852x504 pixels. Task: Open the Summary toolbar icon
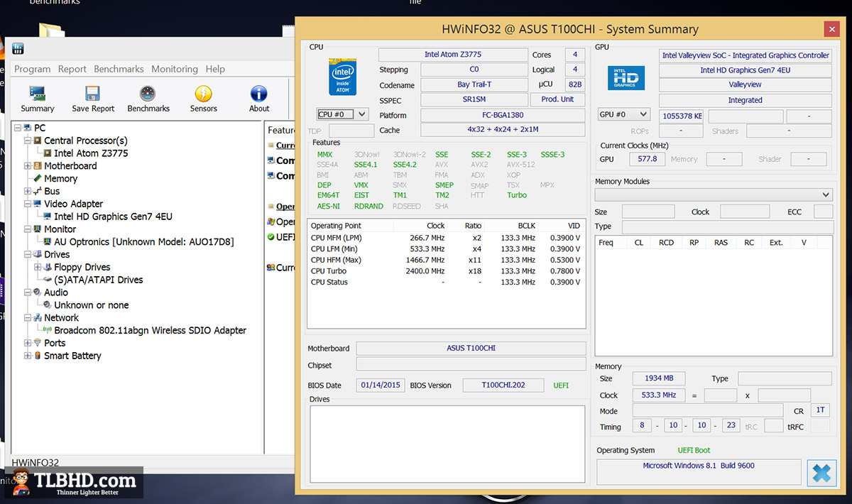(x=38, y=99)
